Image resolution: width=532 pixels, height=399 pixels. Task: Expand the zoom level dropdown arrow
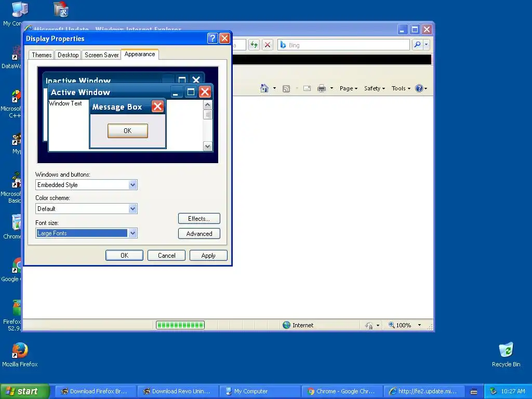420,325
